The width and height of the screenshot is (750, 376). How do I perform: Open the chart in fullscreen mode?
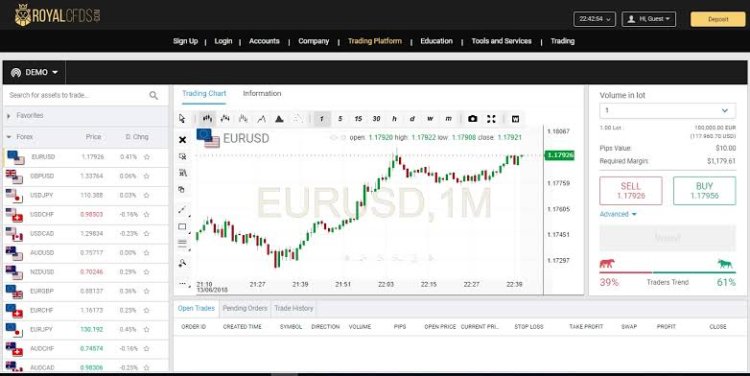point(491,119)
